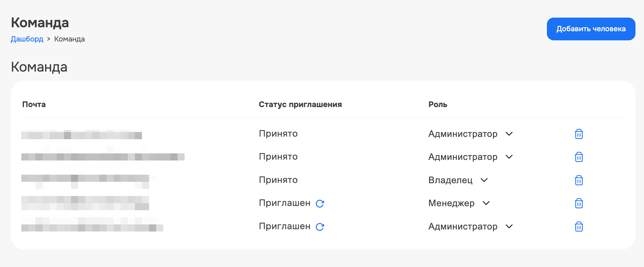Delete the first Администратор team member
This screenshot has height=267, width=644.
tap(579, 134)
